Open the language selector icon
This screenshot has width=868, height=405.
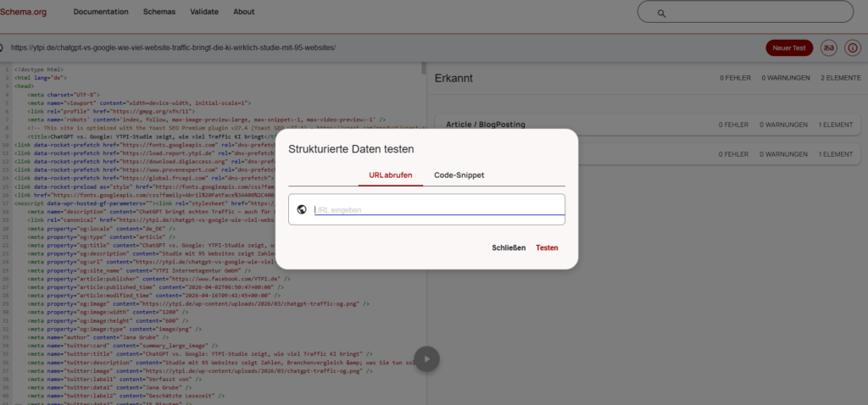click(829, 48)
